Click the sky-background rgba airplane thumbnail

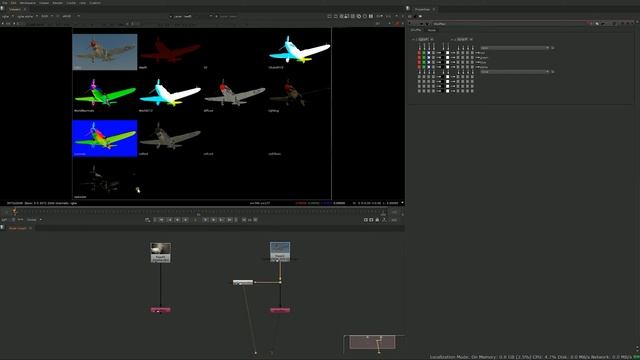point(105,52)
